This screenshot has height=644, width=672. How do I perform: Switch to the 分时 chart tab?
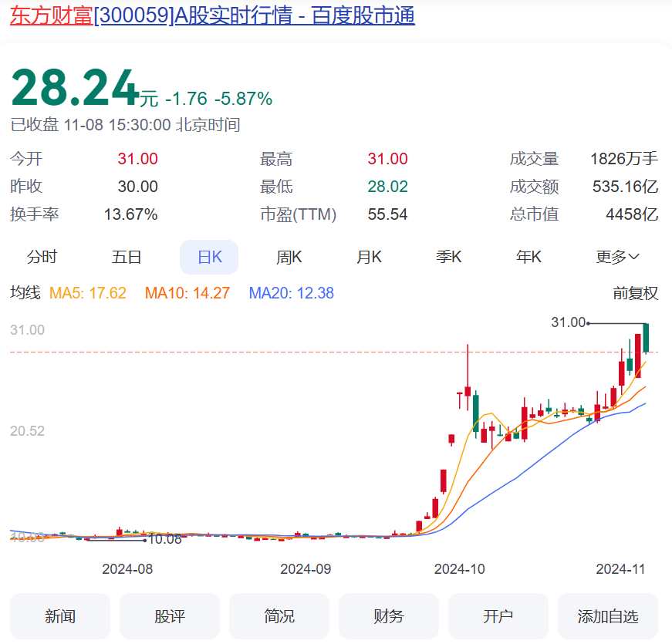point(42,257)
